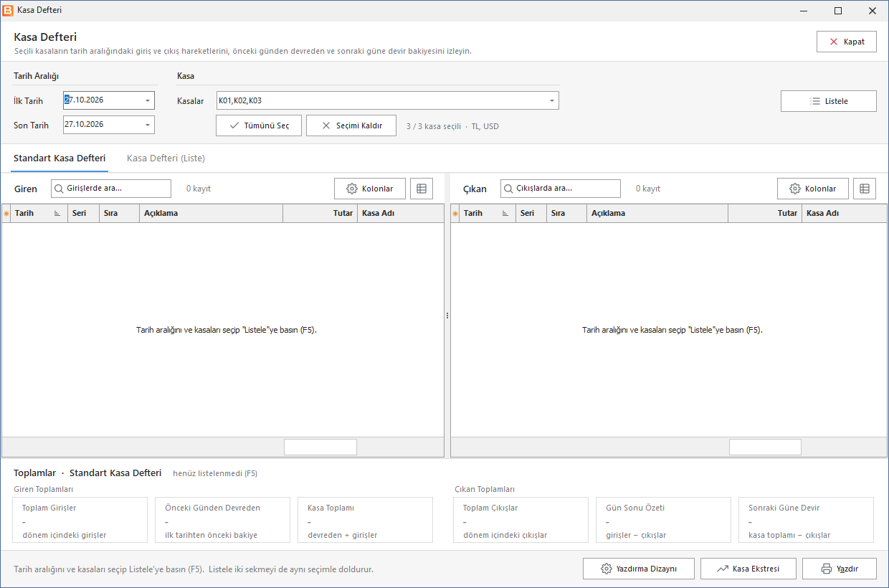Click the Sıra column header in Giren grid
The height and width of the screenshot is (588, 889).
[119, 213]
